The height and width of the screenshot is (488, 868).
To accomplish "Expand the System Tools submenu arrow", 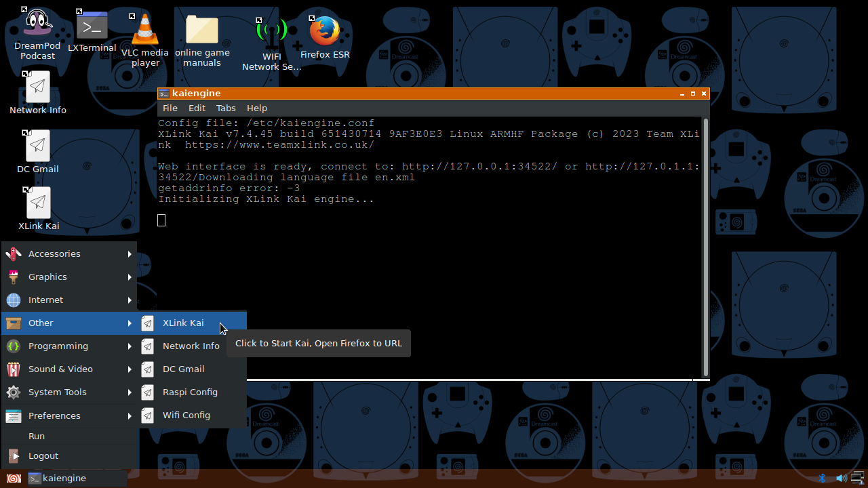I will [x=130, y=392].
